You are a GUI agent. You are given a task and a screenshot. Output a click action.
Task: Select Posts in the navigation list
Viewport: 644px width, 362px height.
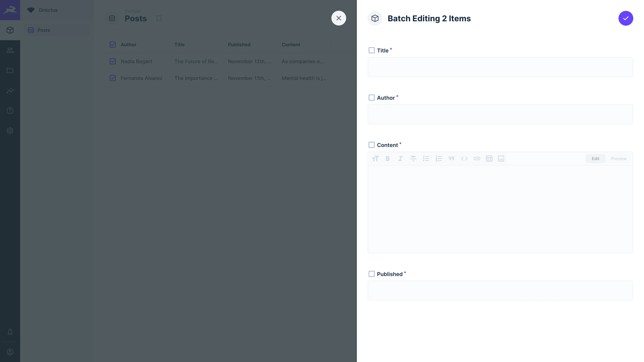pos(44,30)
